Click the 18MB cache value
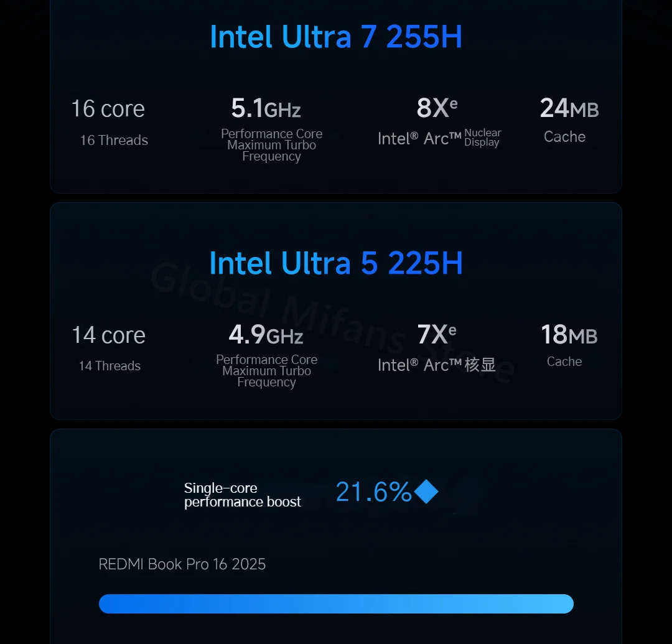The height and width of the screenshot is (644, 672). [x=569, y=334]
